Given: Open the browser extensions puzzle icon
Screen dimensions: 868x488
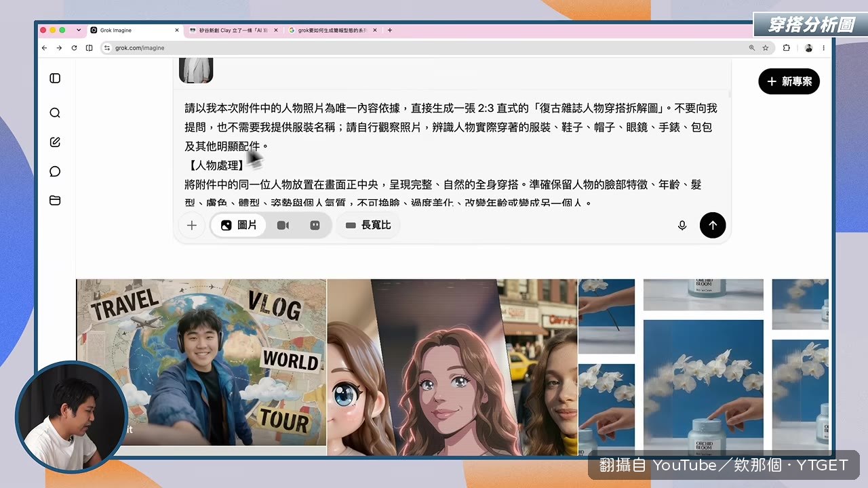Looking at the screenshot, I should click(787, 48).
